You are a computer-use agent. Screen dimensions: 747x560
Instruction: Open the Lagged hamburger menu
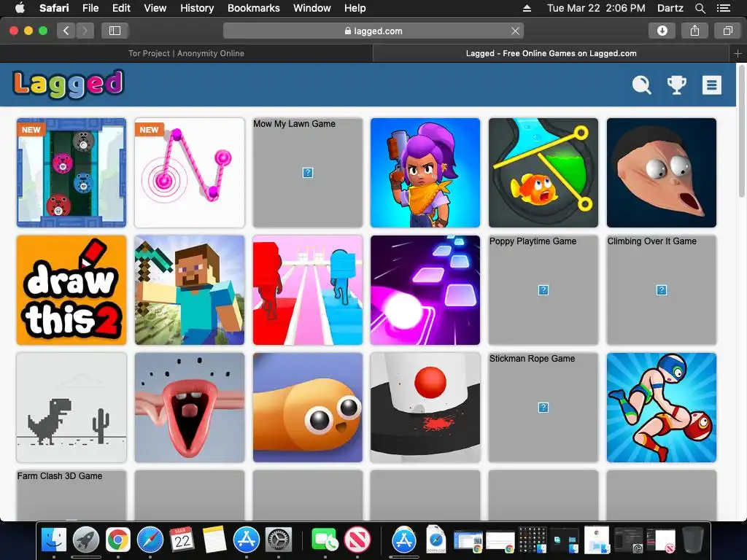pos(712,85)
